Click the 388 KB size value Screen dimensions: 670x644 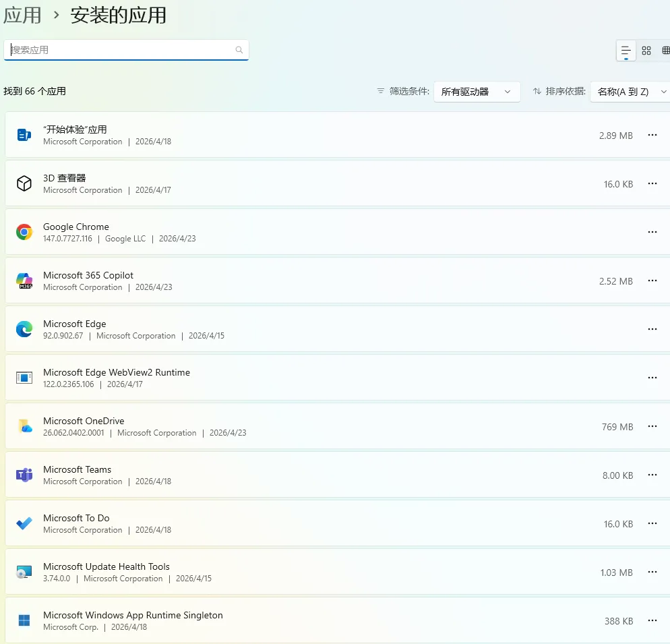tap(619, 621)
